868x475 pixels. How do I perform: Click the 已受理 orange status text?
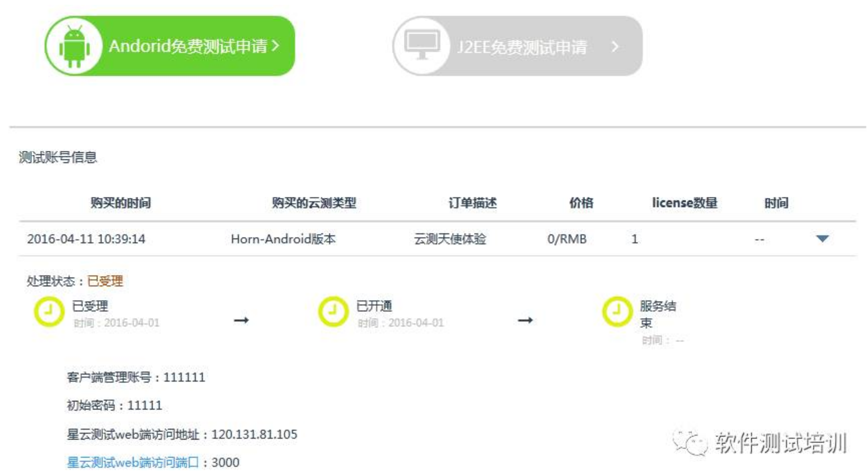point(105,281)
